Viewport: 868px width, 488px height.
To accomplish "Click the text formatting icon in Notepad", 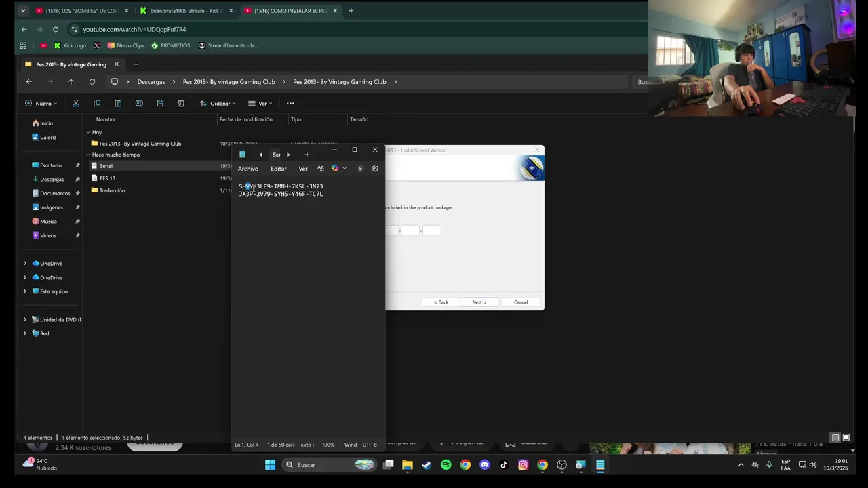I will (321, 168).
